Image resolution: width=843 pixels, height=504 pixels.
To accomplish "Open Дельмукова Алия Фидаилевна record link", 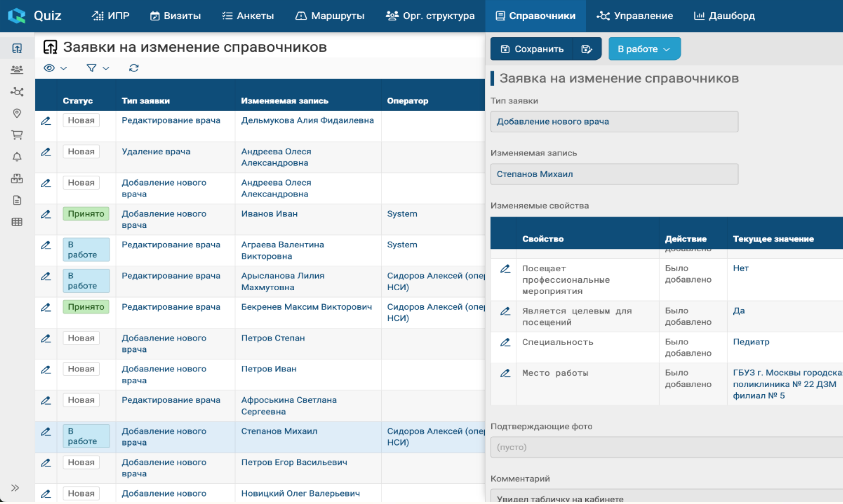I will [x=307, y=120].
